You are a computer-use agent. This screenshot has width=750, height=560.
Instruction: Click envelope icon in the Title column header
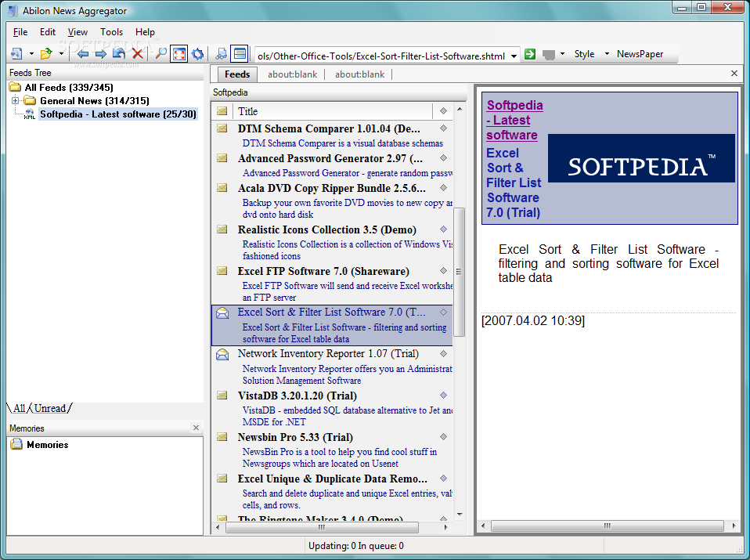[222, 111]
